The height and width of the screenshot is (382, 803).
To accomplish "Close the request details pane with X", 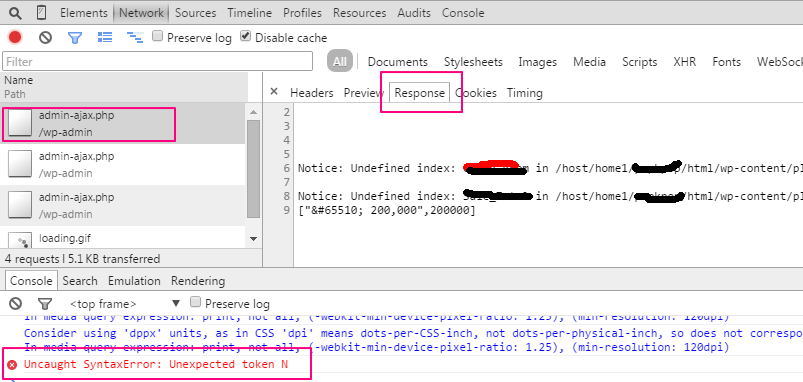I will [274, 92].
